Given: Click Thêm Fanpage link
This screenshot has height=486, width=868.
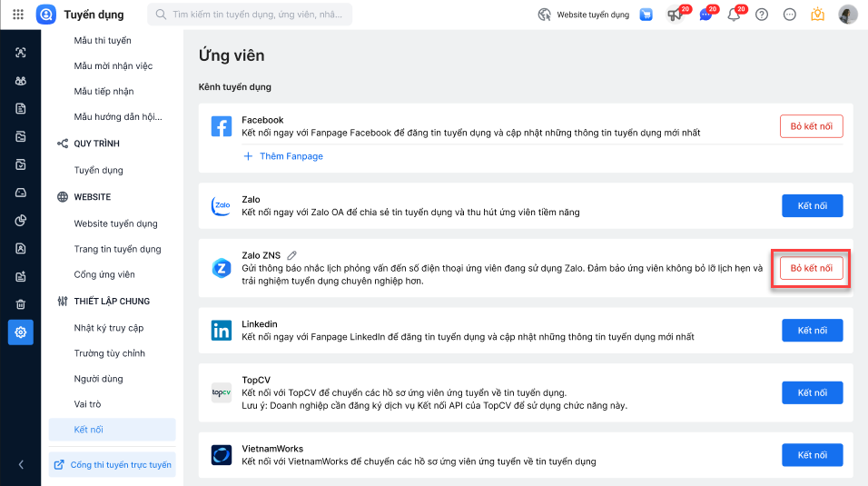Looking at the screenshot, I should pyautogui.click(x=283, y=156).
